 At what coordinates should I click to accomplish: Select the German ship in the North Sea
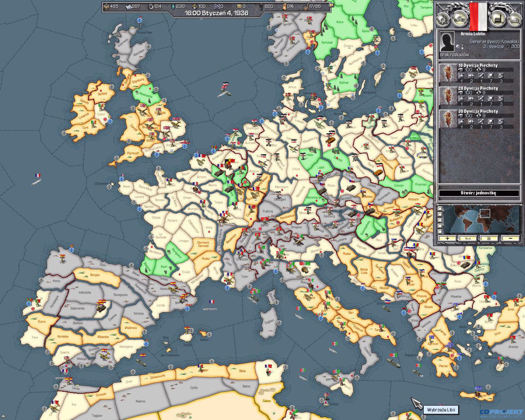point(224,92)
